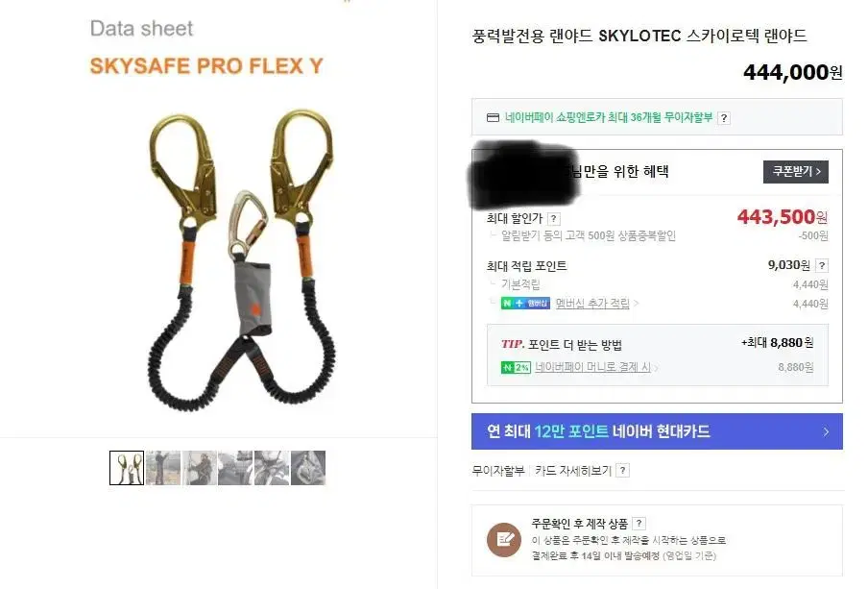Screen dimensions: 868x589
Task: Click the green N 2% badge
Action: (x=516, y=367)
